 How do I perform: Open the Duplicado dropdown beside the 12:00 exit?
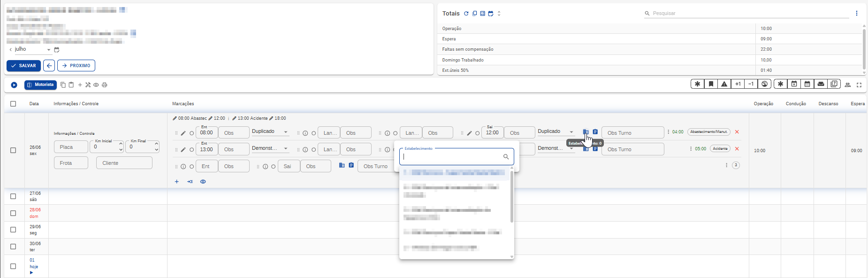coord(556,132)
